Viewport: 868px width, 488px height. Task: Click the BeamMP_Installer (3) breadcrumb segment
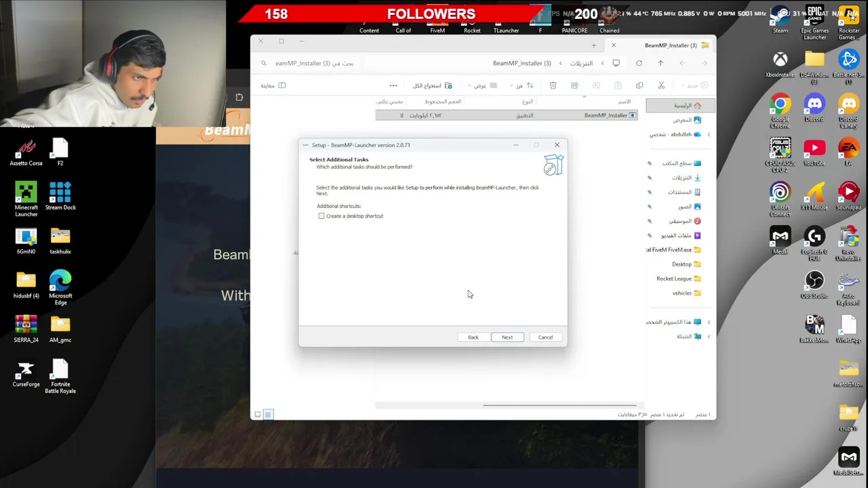coord(521,63)
